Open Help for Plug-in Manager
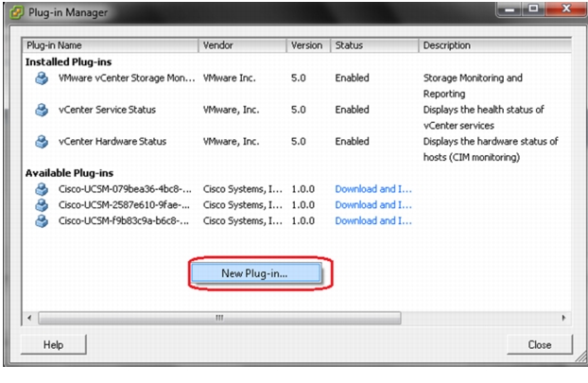This screenshot has height=383, width=588. pos(53,345)
